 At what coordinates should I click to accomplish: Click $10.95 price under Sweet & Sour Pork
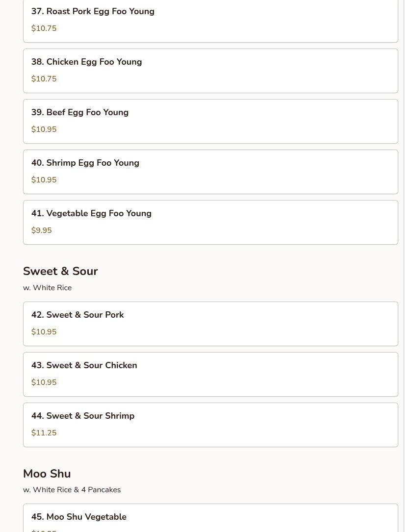coord(44,332)
